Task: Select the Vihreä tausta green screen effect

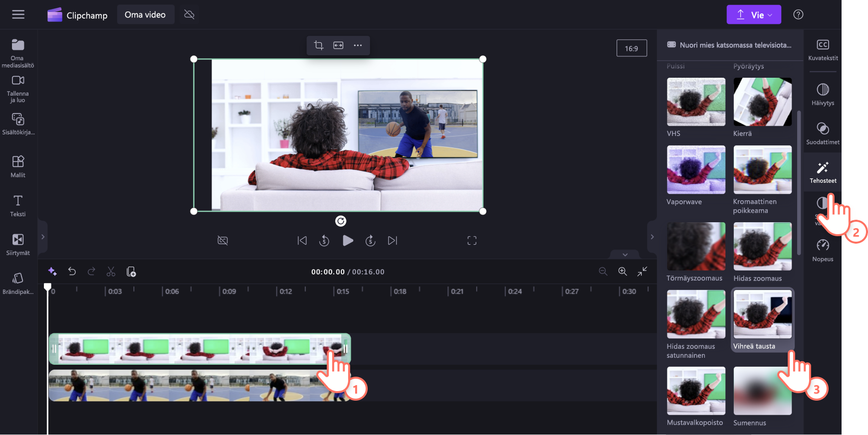Action: (x=762, y=320)
